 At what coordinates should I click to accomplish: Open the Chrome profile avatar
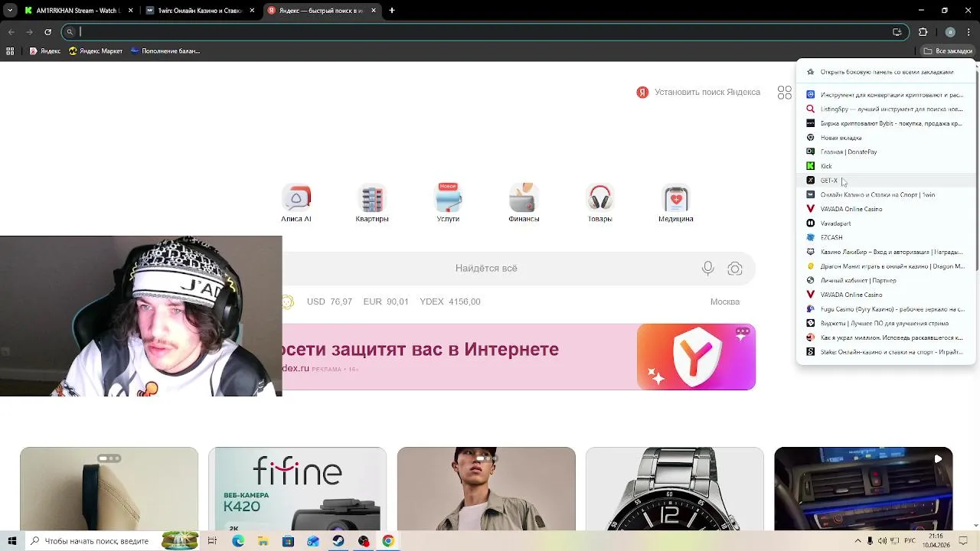(950, 32)
